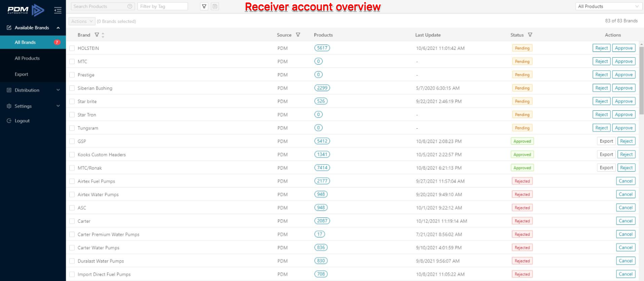The image size is (644, 281).
Task: Expand the Settings section chevron
Action: (x=58, y=106)
